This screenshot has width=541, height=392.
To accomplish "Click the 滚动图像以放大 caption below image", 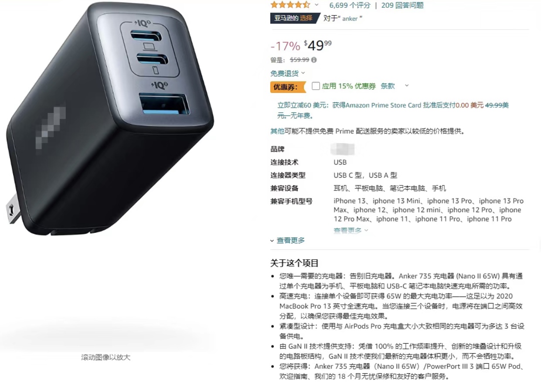I will (106, 357).
